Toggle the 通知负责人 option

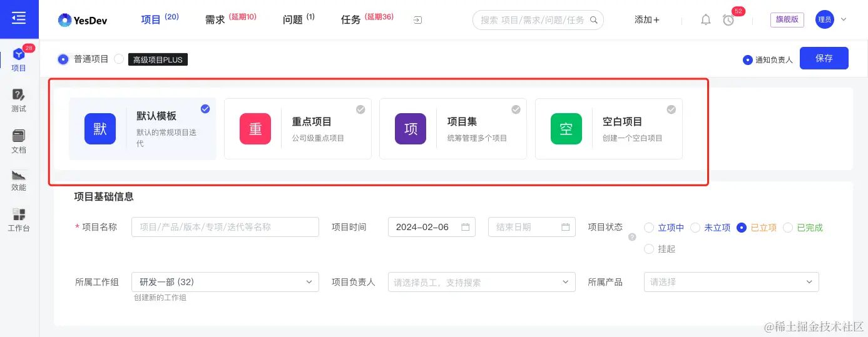(x=747, y=60)
